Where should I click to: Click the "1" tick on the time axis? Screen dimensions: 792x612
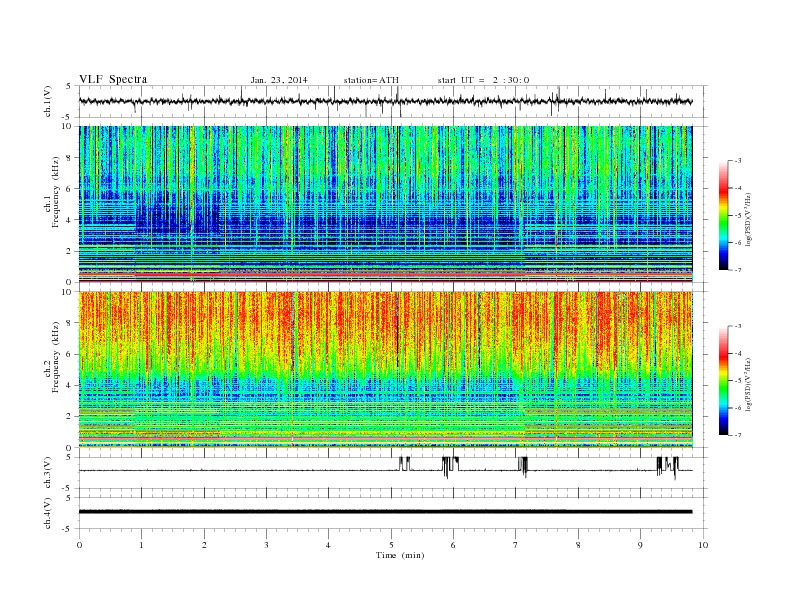(x=142, y=545)
